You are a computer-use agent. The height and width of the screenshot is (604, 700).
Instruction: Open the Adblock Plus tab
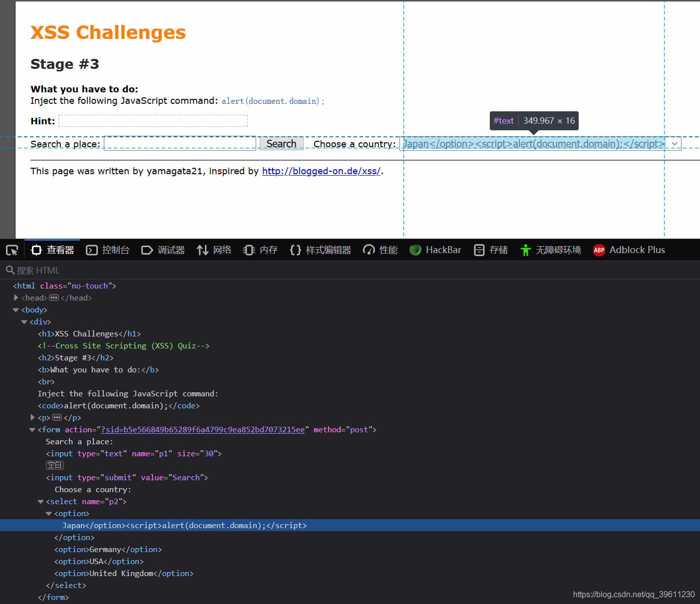(629, 250)
